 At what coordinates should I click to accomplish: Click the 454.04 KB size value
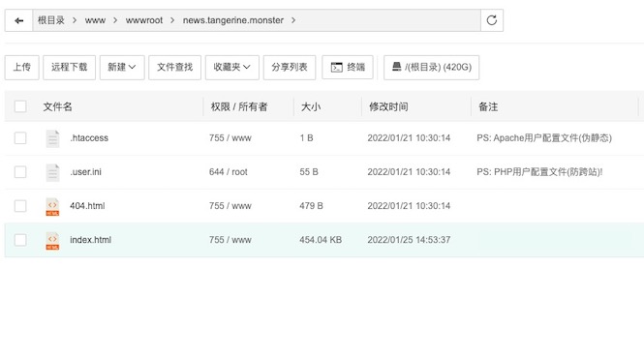click(x=321, y=240)
